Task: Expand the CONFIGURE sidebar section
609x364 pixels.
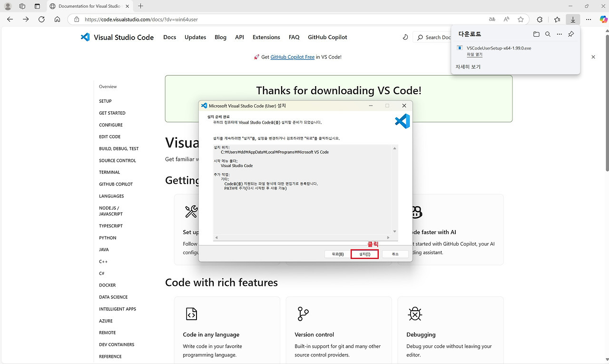Action: [111, 125]
